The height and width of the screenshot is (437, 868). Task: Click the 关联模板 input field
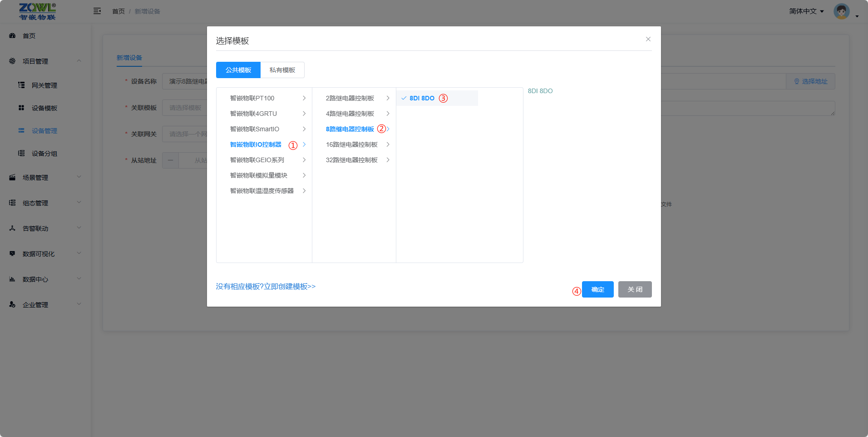185,108
